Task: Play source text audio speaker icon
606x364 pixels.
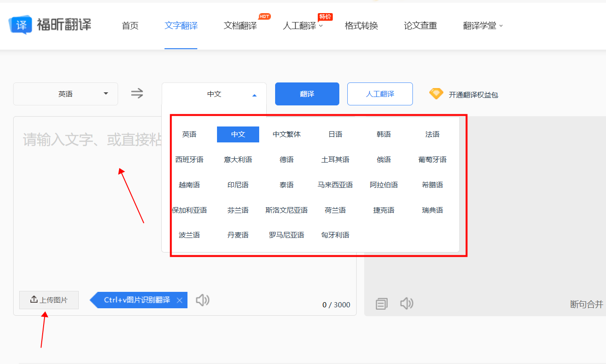Action: [202, 300]
